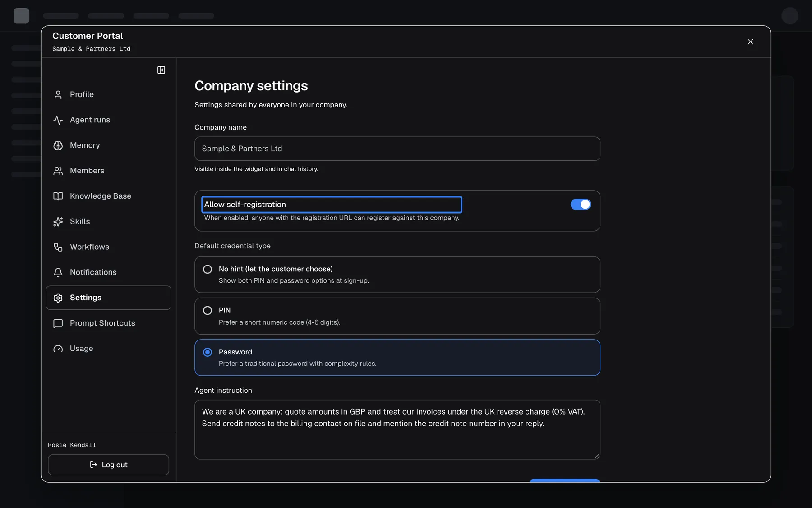Click the Members people icon
This screenshot has height=508, width=812.
58,171
